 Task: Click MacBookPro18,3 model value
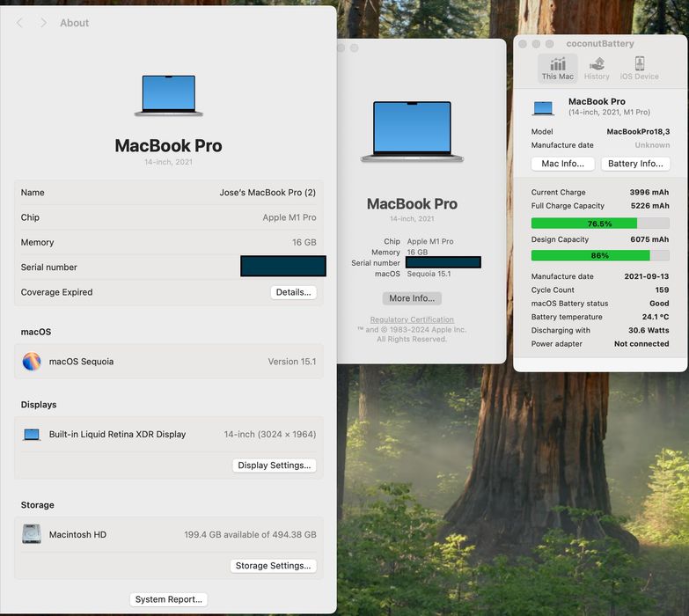pos(638,132)
